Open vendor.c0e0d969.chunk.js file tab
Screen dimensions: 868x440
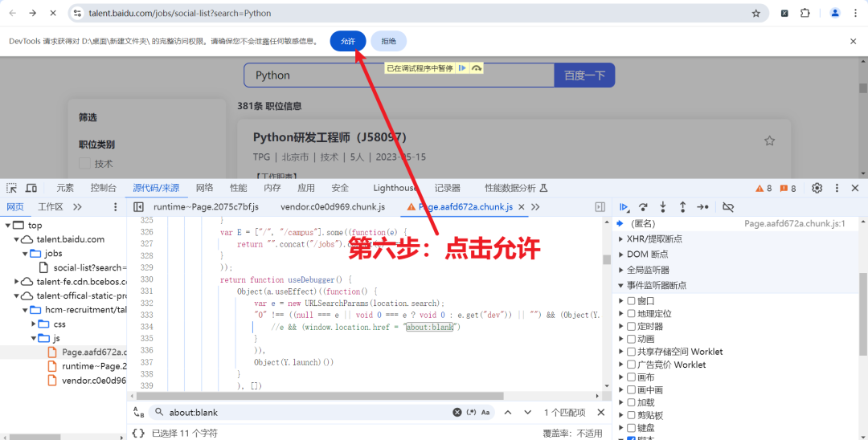[x=333, y=206]
